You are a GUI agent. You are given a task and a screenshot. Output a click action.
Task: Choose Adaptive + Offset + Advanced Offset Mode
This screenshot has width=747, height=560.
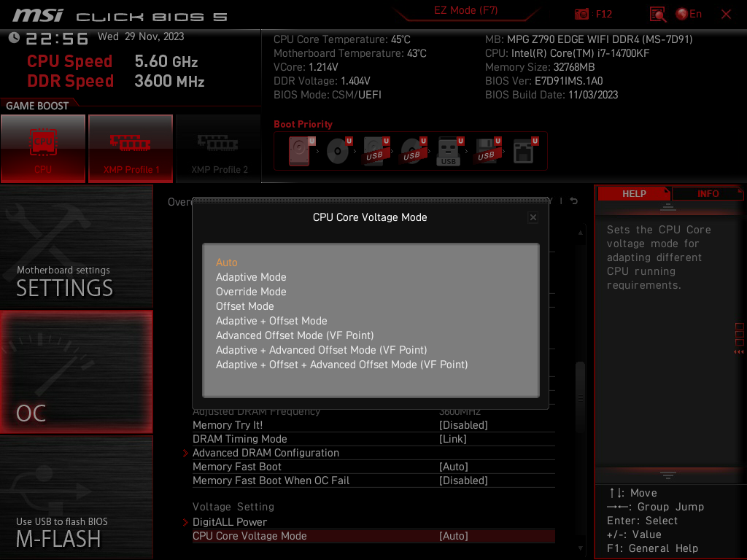pos(342,365)
